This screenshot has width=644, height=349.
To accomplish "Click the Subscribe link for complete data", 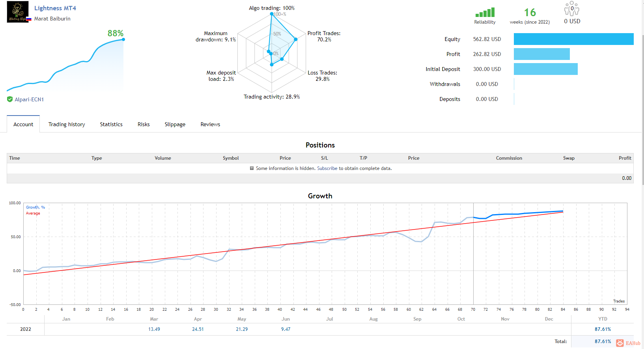I will pos(327,168).
